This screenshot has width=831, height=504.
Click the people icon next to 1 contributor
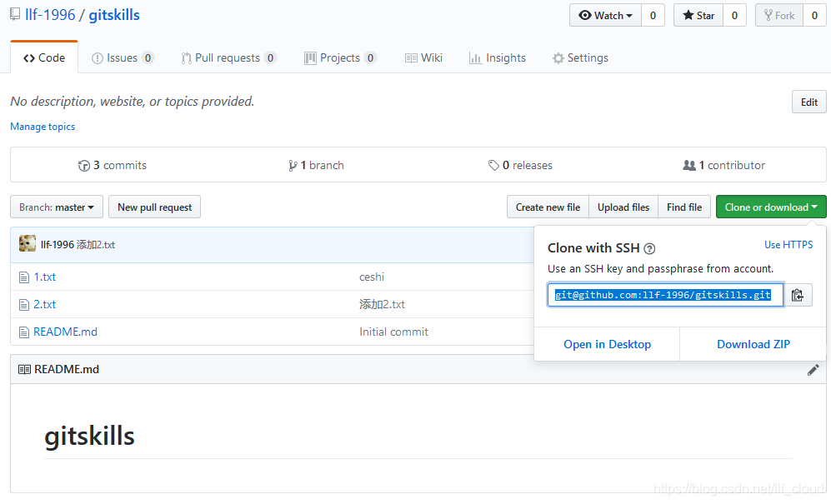[x=689, y=165]
